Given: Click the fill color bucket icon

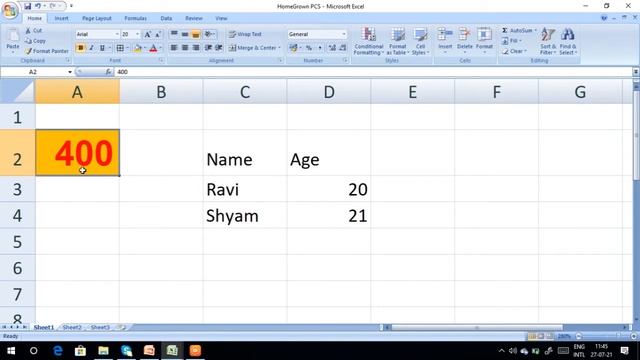Looking at the screenshot, I should [138, 48].
